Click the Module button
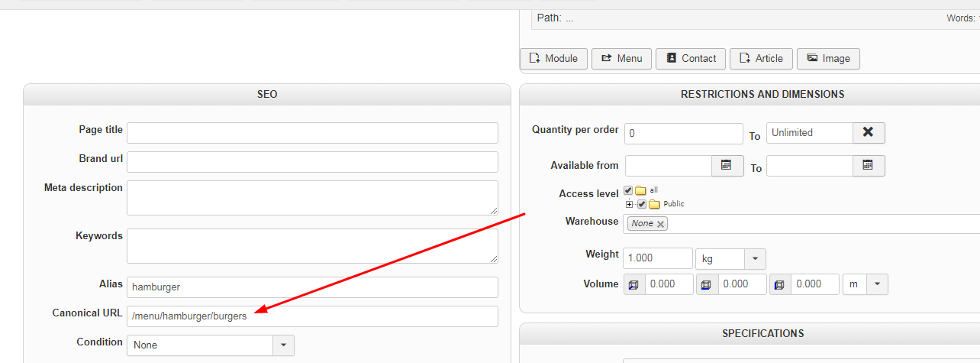 (x=554, y=58)
